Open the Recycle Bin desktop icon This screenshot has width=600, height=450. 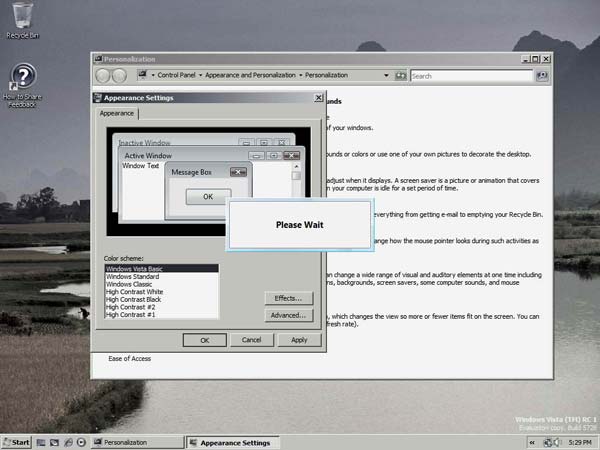[x=18, y=17]
